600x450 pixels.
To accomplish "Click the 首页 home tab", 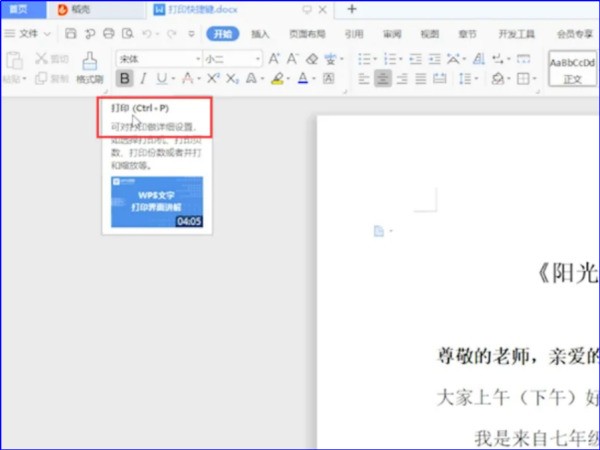I will point(20,9).
